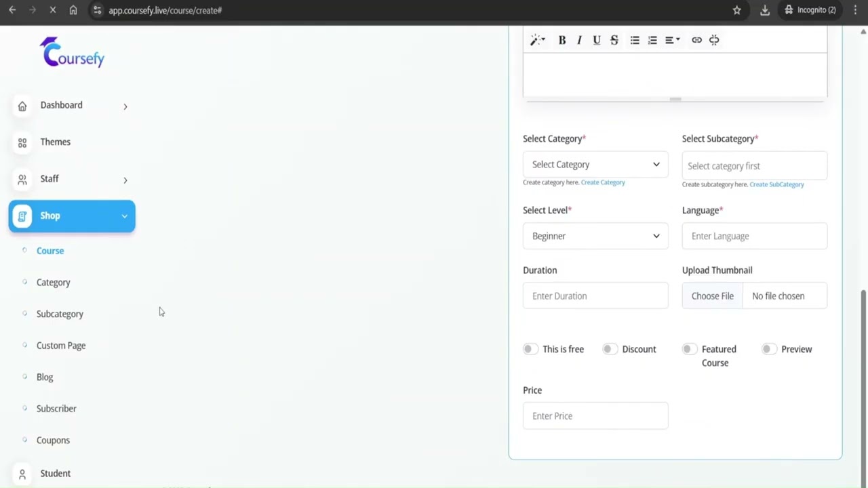Go back with browser back arrow

[12, 10]
